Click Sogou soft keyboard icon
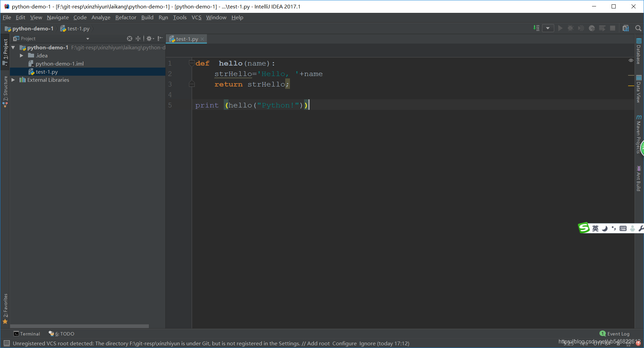The width and height of the screenshot is (644, 348). coord(623,228)
